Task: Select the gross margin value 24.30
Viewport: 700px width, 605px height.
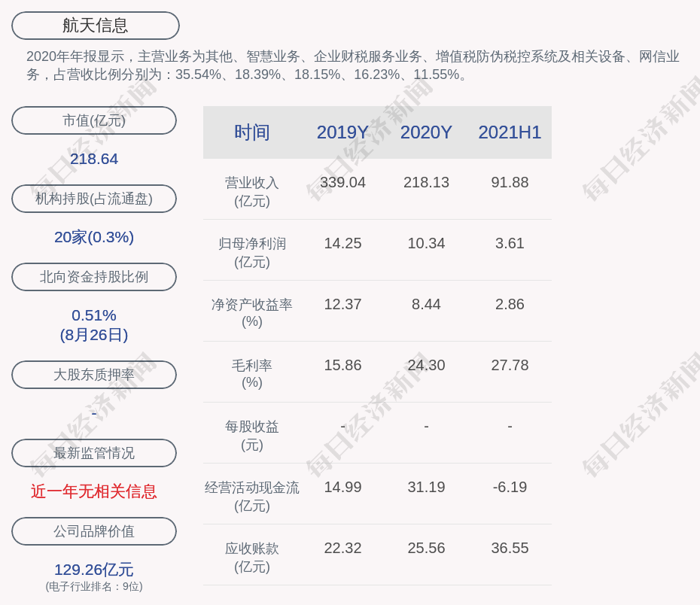Action: click(x=426, y=366)
